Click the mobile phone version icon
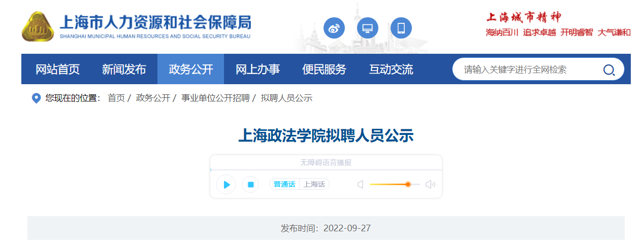Viewport: 644px width, 246px height. [401, 28]
